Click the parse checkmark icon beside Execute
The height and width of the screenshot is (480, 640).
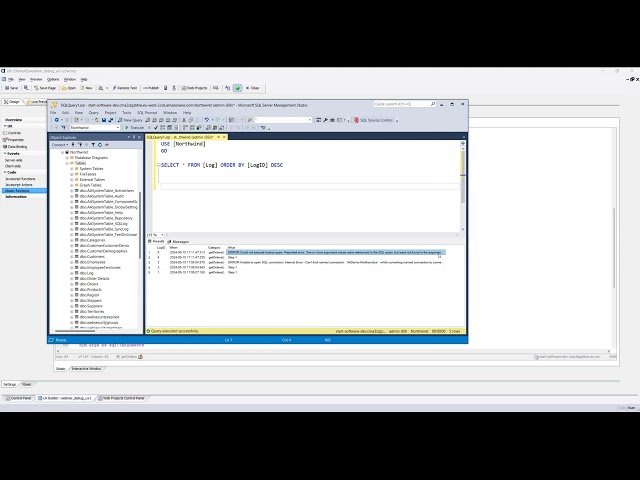tap(156, 128)
